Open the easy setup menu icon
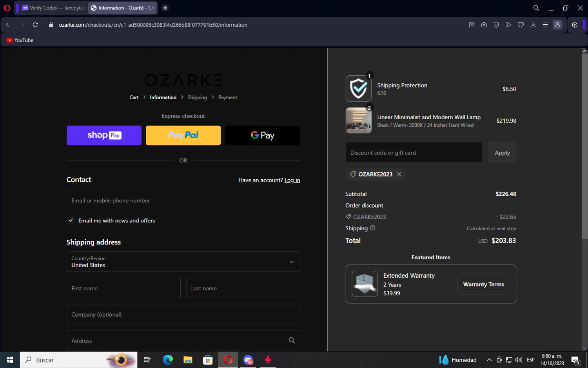 tap(545, 25)
